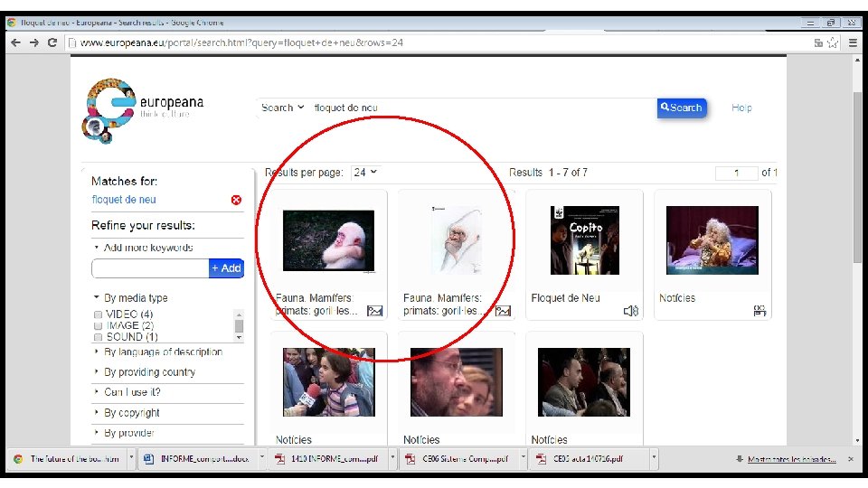Click the translate icon in the address bar
The width and height of the screenshot is (868, 488).
tap(818, 42)
